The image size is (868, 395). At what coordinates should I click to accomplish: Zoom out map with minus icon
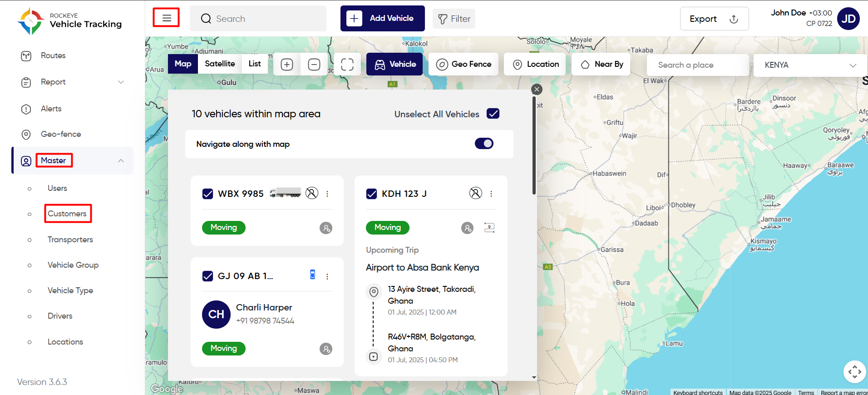314,65
